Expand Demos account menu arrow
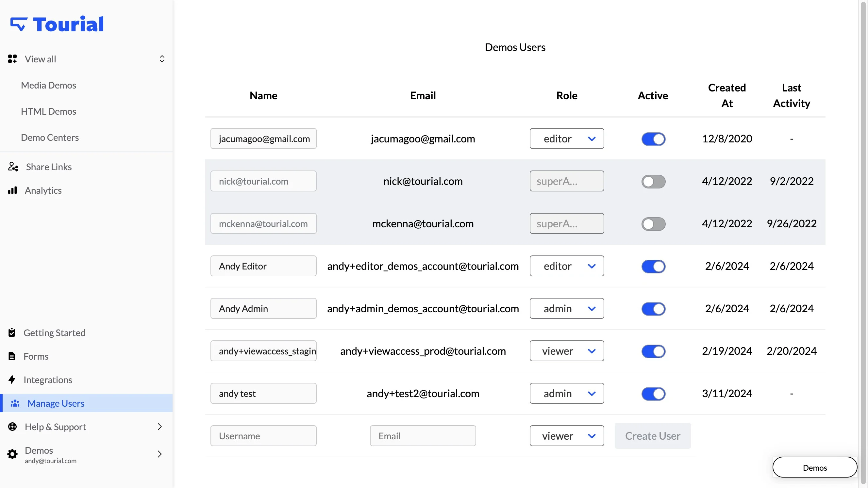 click(160, 454)
